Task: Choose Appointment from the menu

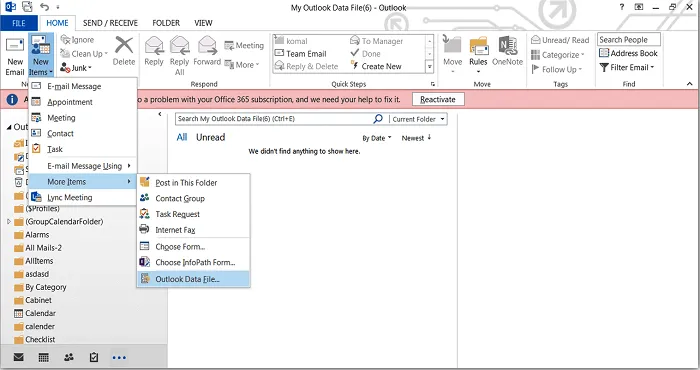Action: click(83, 102)
